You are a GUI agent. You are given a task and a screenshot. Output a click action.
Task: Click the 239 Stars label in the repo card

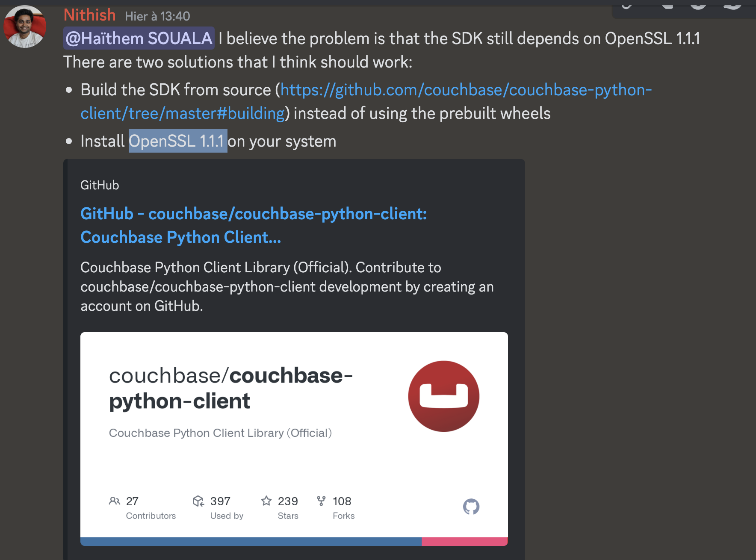tap(288, 508)
